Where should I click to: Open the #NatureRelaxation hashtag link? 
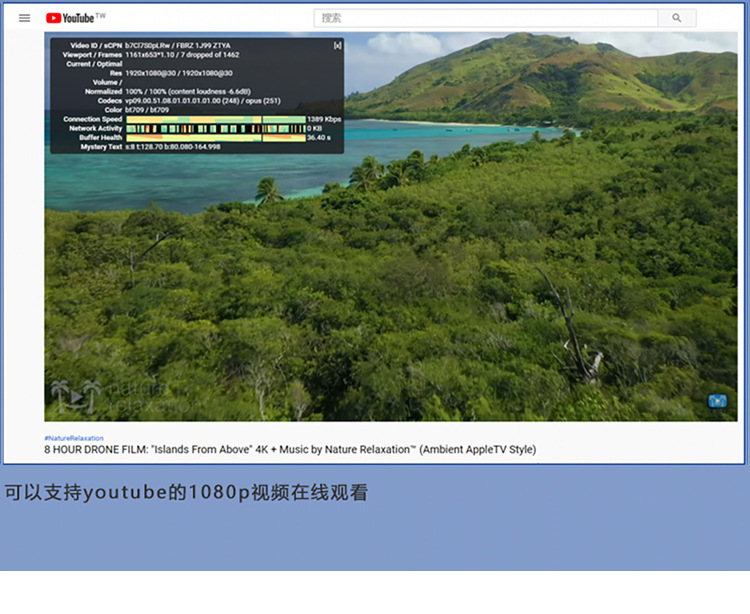(73, 438)
